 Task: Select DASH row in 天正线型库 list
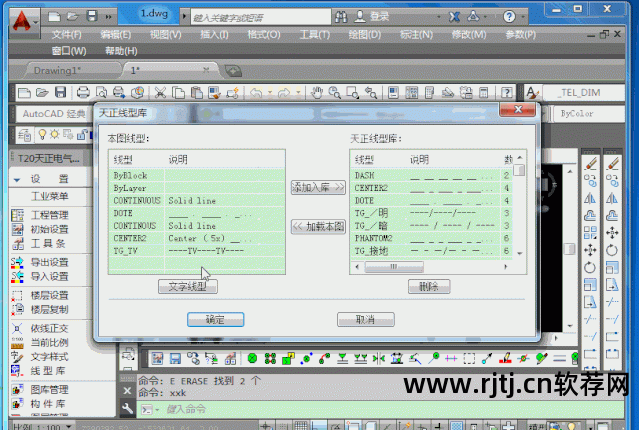point(432,176)
